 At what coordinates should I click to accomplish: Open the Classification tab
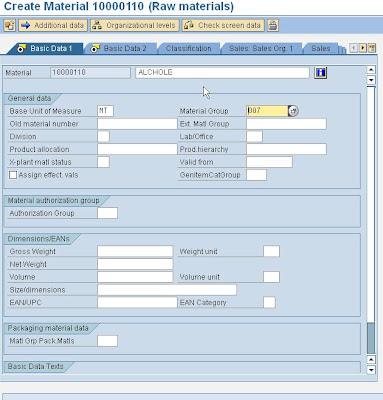188,49
